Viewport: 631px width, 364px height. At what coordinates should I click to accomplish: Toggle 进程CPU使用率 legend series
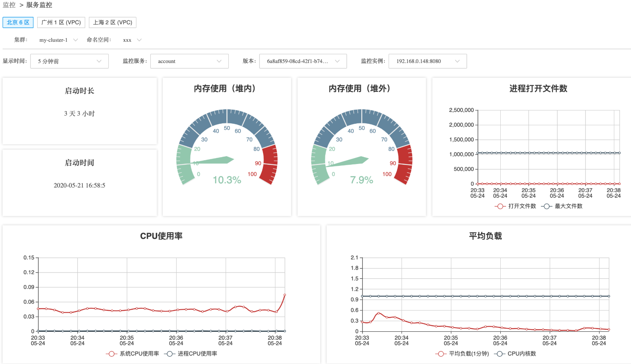coord(191,354)
